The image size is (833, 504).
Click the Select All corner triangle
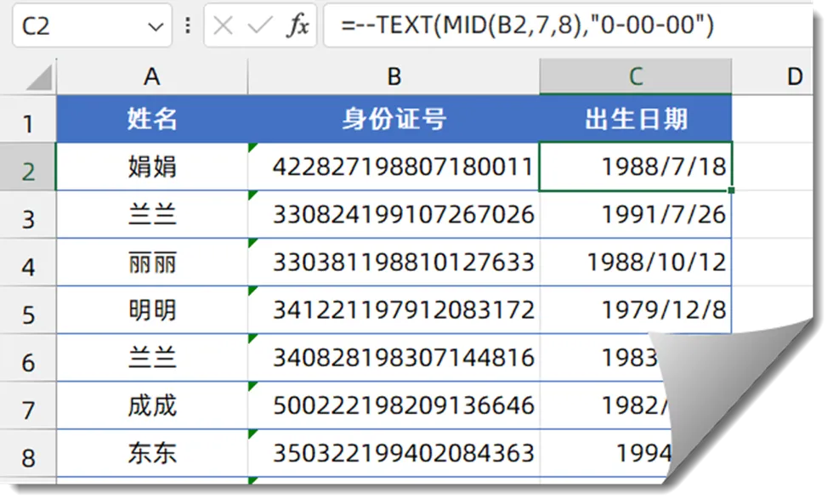tap(39, 79)
